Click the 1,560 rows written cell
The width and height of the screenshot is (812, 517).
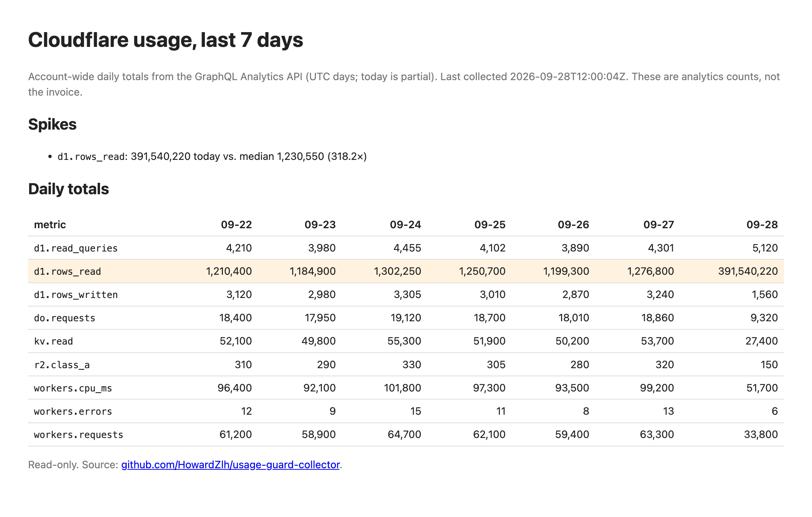tap(765, 295)
